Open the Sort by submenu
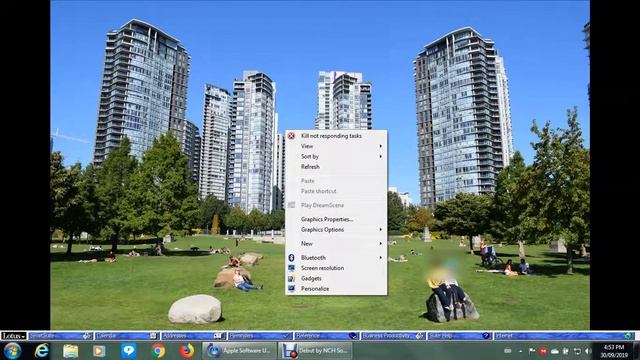The height and width of the screenshot is (360, 640). click(x=336, y=156)
